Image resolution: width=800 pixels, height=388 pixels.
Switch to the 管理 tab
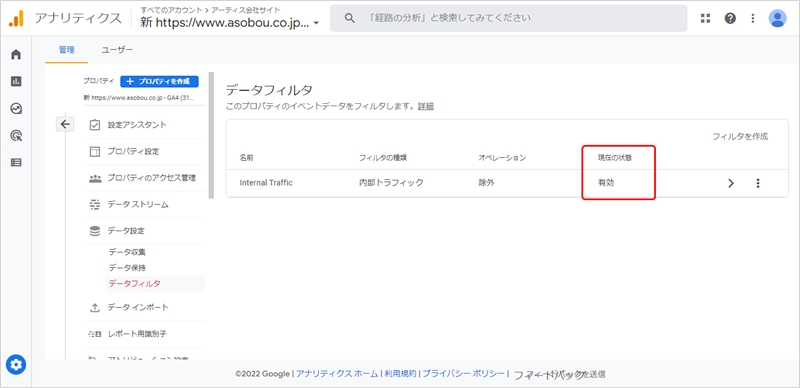point(66,50)
